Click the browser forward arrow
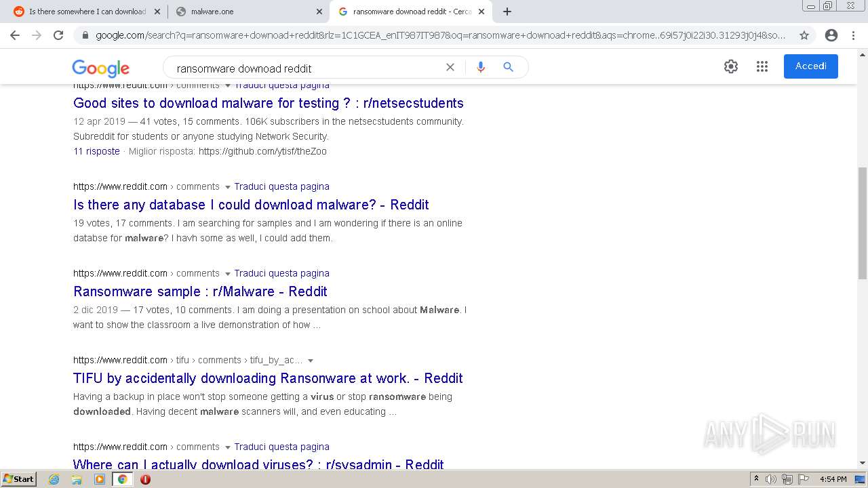Image resolution: width=868 pixels, height=488 pixels. click(37, 35)
